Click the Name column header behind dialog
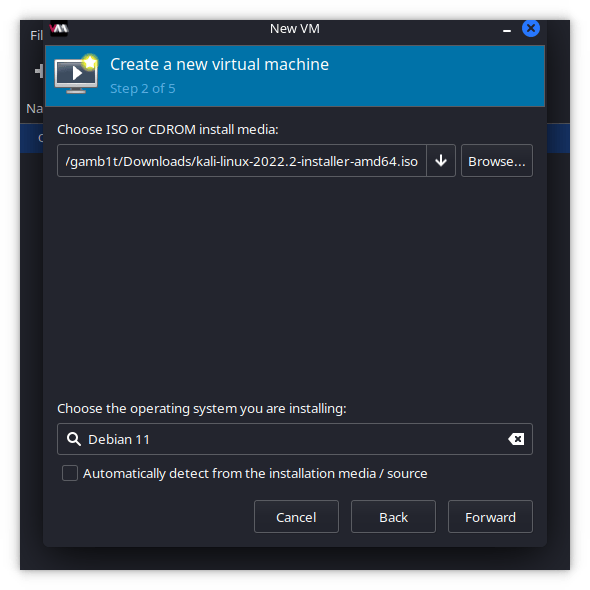Viewport: 590px width, 590px height. 34,109
